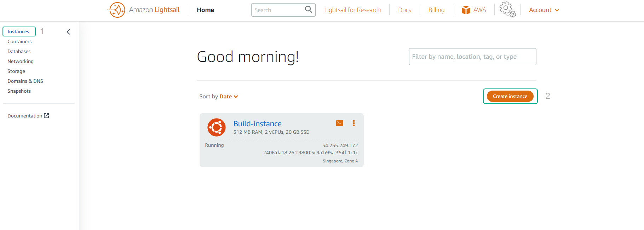This screenshot has width=644, height=230.
Task: Click the Amazon Lightsail logo icon
Action: click(116, 10)
